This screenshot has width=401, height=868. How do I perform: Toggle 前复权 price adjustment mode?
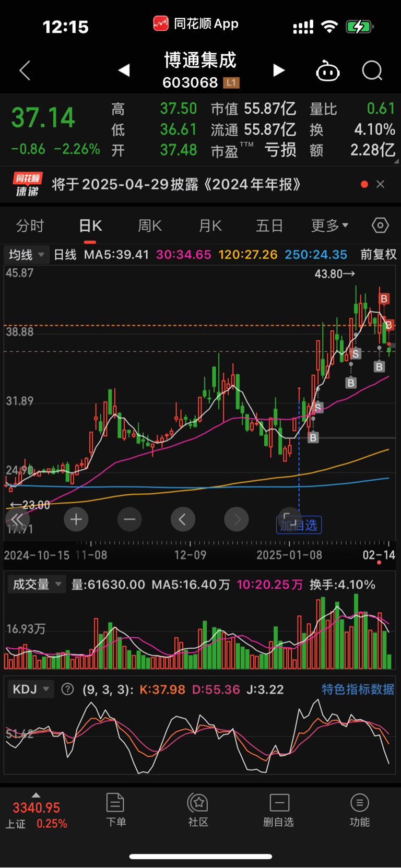click(x=379, y=255)
